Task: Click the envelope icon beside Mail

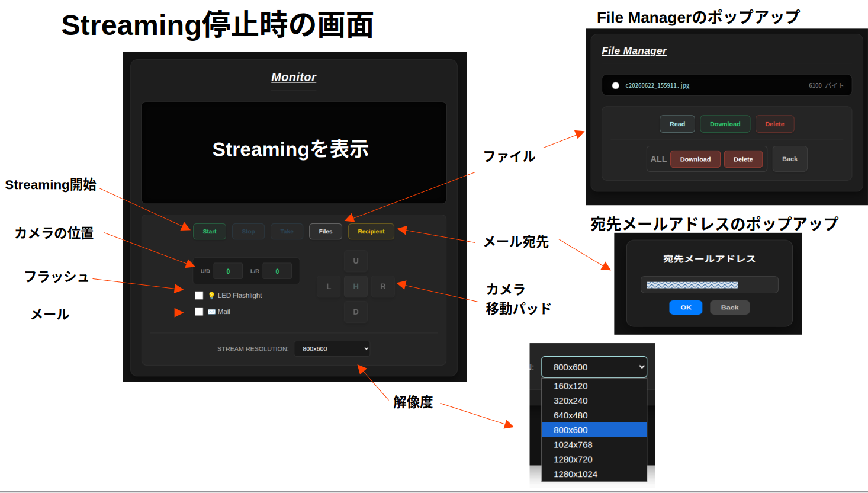Action: pyautogui.click(x=211, y=312)
